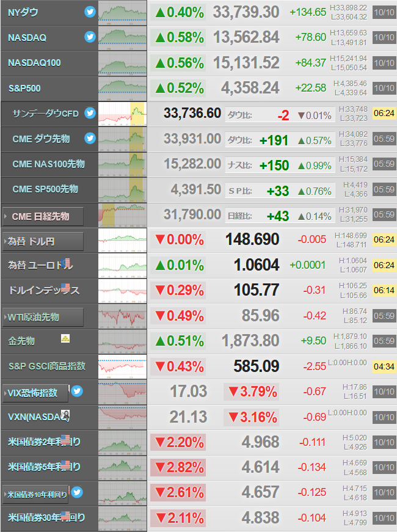
Task: Expand the 為替 ドル円 button
Action: tap(43, 242)
